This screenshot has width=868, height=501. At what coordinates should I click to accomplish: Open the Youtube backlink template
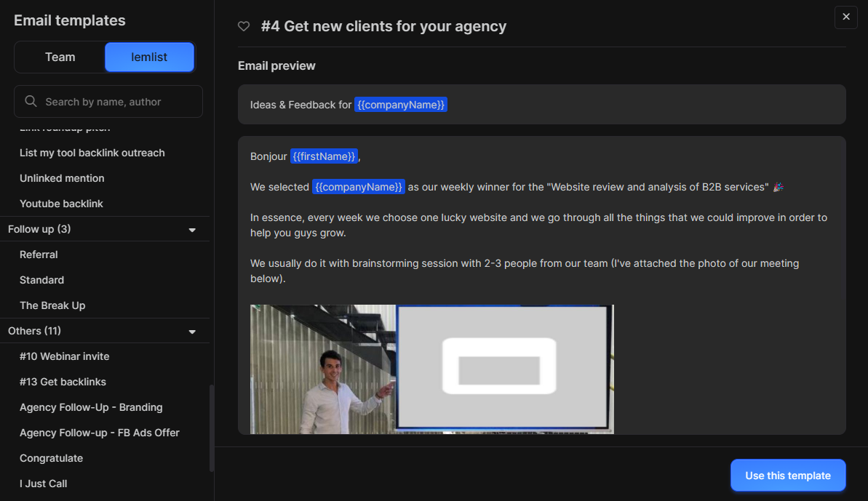pyautogui.click(x=60, y=203)
